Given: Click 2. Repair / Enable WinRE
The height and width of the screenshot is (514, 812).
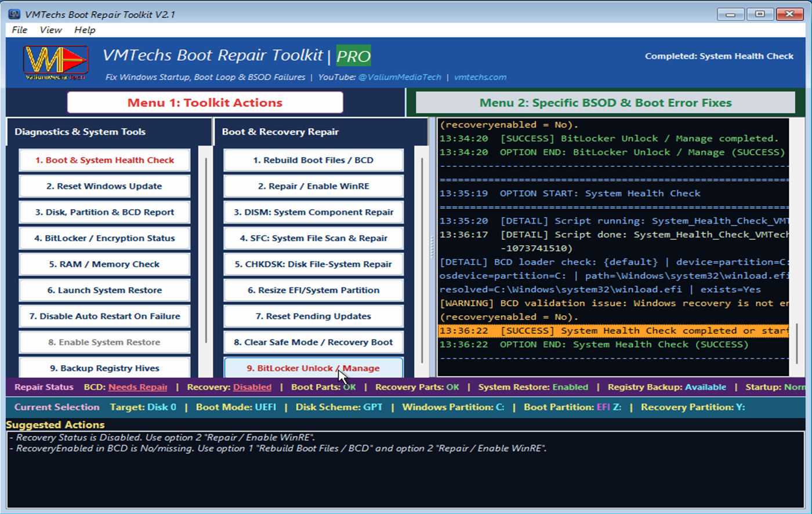Looking at the screenshot, I should coord(313,186).
